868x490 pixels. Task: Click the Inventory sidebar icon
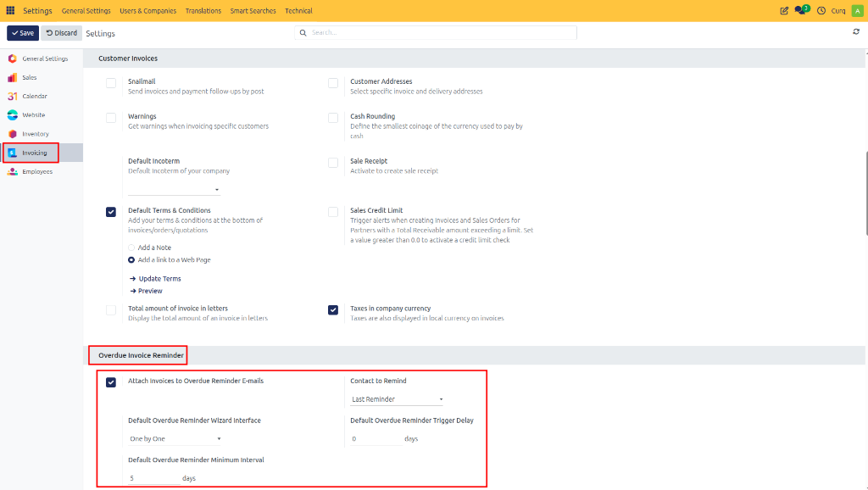point(12,134)
